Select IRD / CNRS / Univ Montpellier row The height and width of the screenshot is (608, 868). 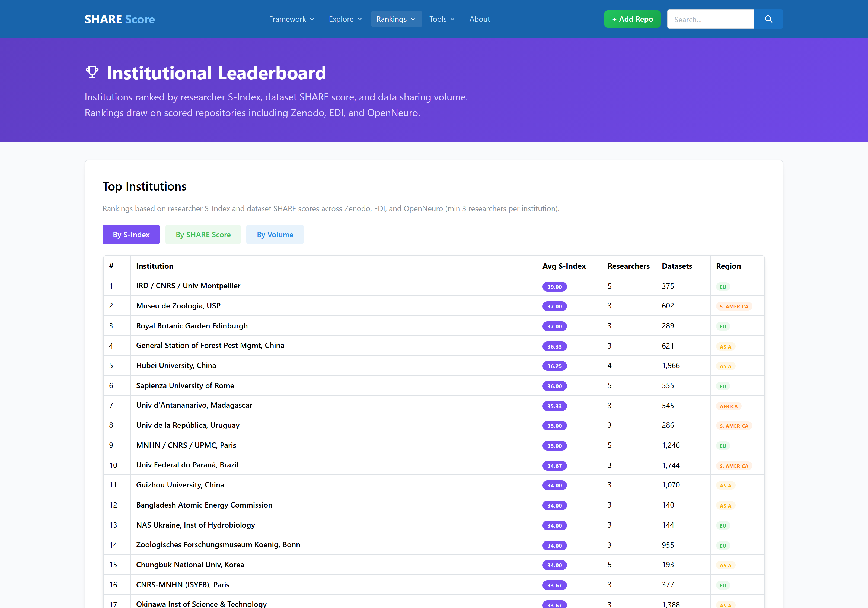434,286
